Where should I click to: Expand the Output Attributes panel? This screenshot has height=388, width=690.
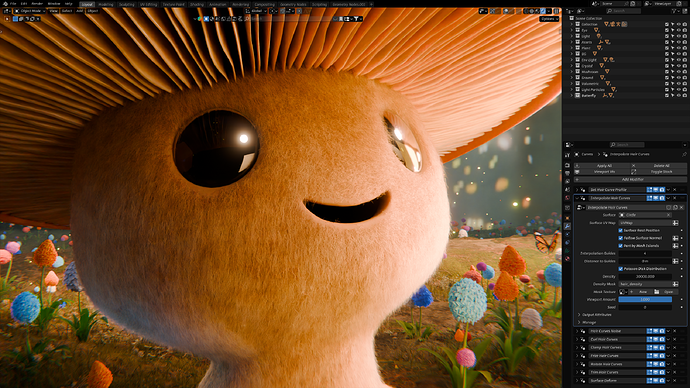pos(579,315)
